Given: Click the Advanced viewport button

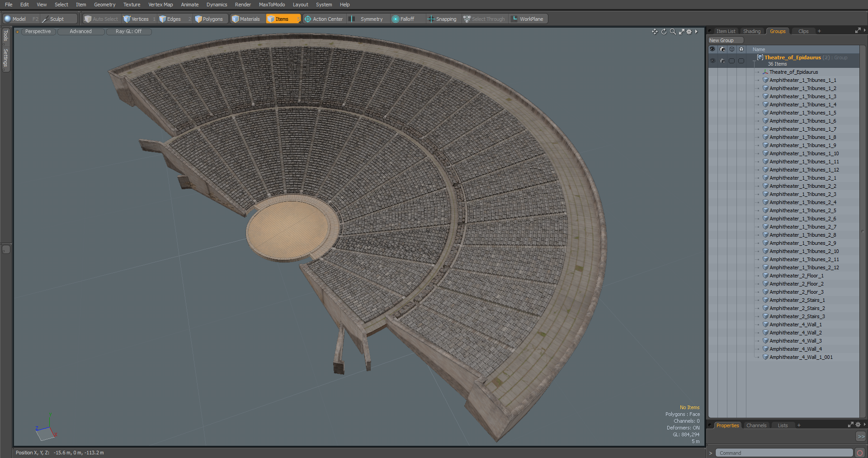Looking at the screenshot, I should [x=80, y=32].
